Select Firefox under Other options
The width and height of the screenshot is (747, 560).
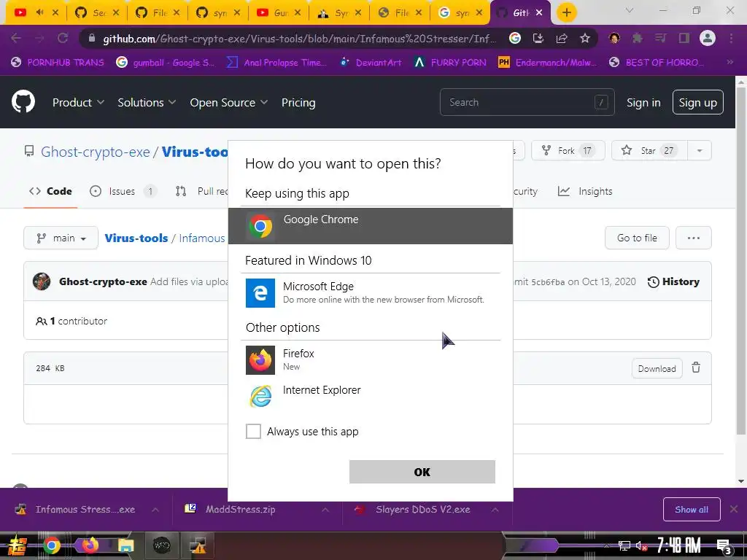click(x=370, y=360)
